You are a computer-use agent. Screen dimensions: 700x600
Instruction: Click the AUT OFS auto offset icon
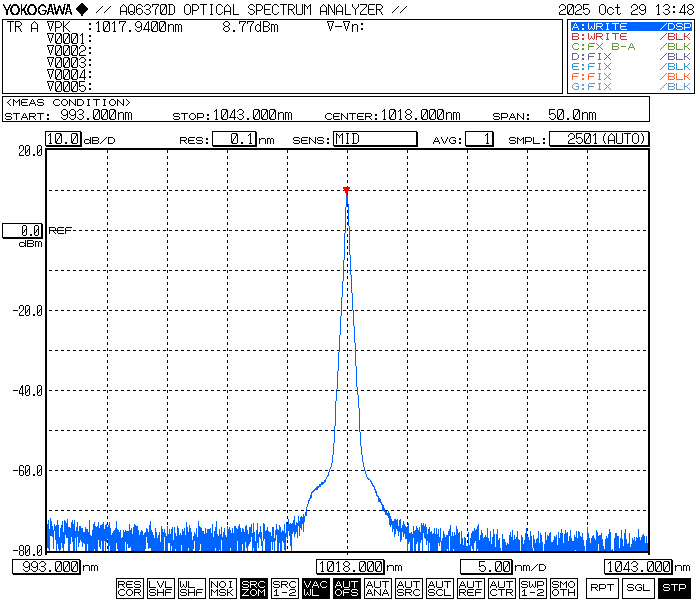pos(347,588)
